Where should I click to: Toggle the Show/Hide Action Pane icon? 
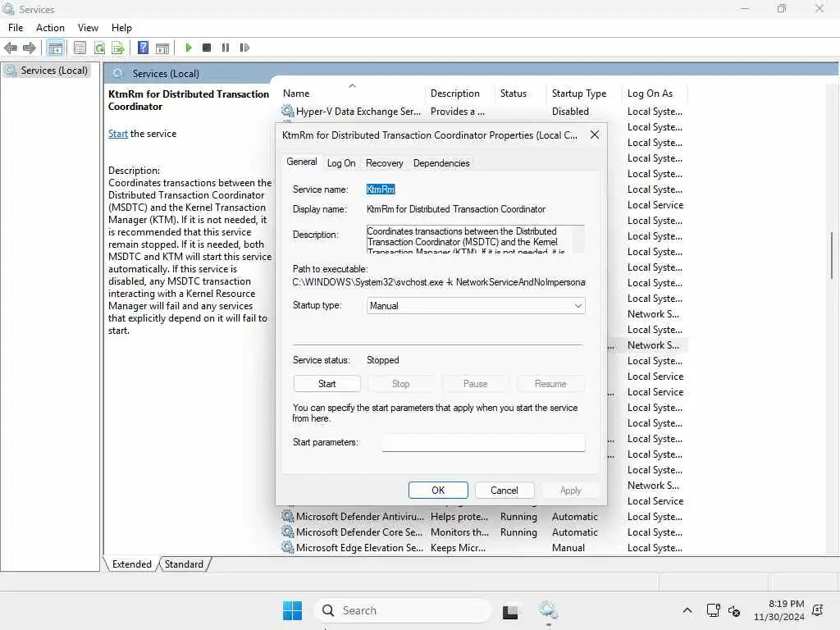tap(162, 48)
